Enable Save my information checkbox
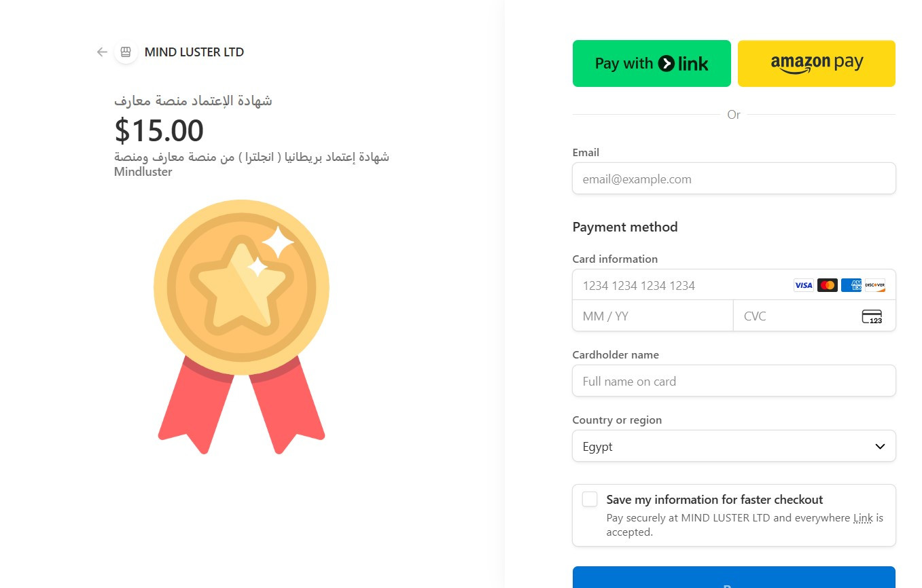 coord(590,500)
